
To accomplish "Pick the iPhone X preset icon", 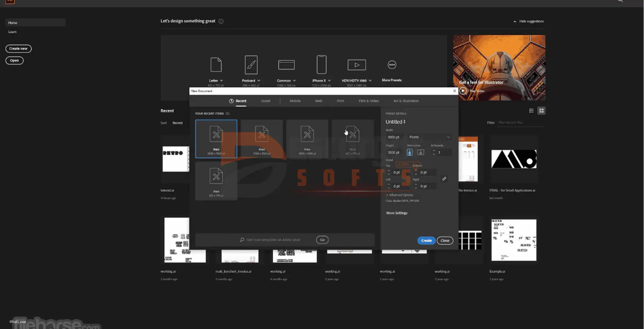I will point(321,64).
